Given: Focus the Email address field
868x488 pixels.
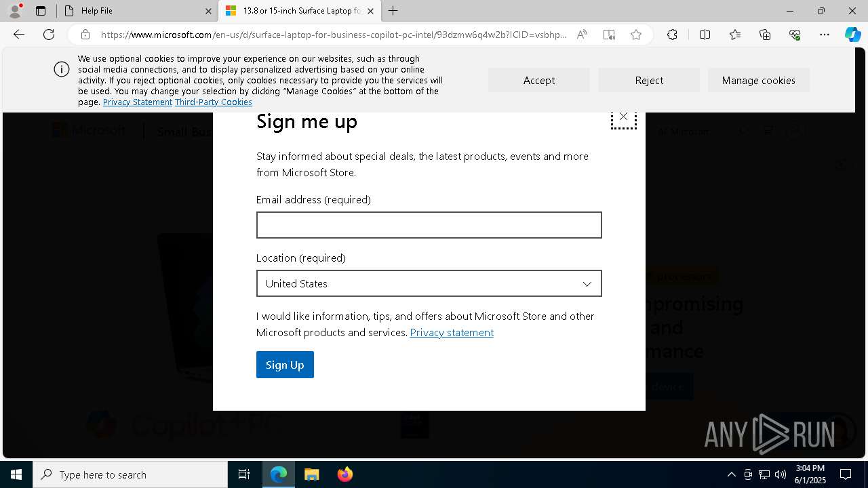Looking at the screenshot, I should [429, 225].
